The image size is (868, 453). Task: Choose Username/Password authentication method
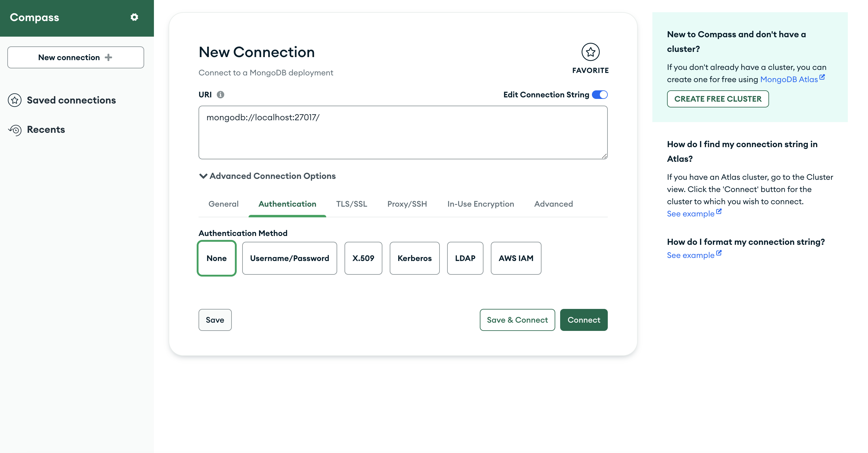(289, 258)
